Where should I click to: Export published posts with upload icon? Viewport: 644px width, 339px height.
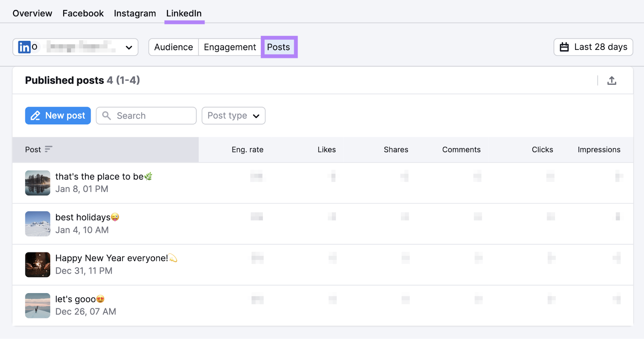click(x=612, y=80)
